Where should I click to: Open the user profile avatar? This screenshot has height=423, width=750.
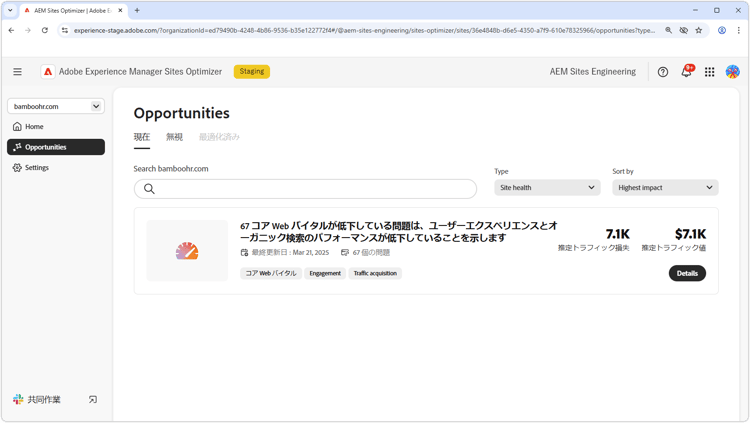click(732, 72)
